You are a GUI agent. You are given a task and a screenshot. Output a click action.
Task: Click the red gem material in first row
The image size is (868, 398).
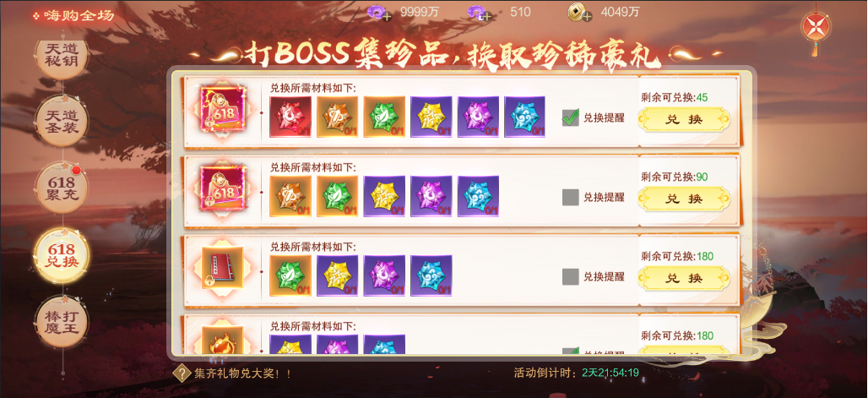click(290, 117)
